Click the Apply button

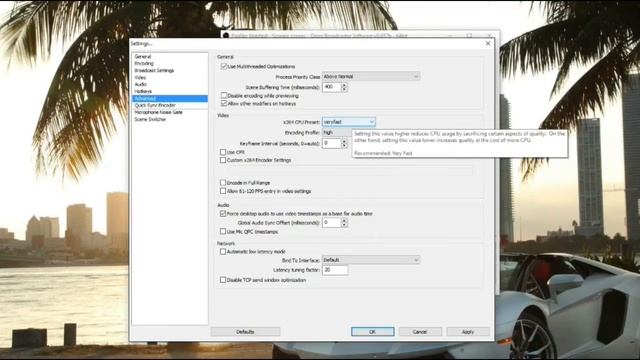pyautogui.click(x=468, y=332)
